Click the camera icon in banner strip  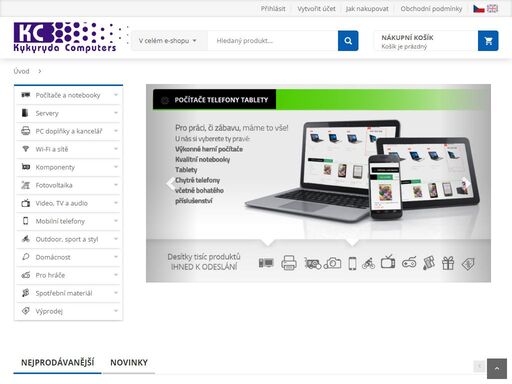pyautogui.click(x=333, y=263)
